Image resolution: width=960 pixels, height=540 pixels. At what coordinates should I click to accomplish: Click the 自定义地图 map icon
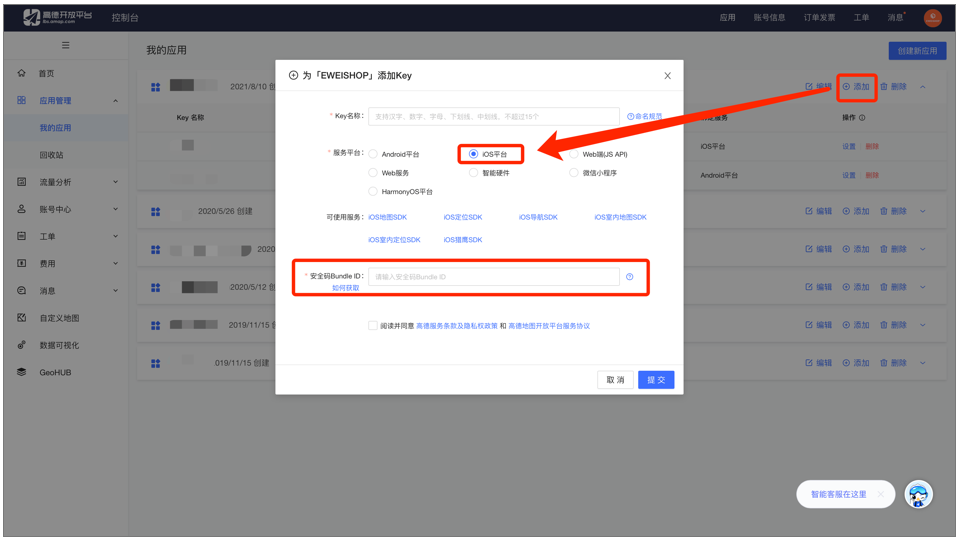coord(21,318)
